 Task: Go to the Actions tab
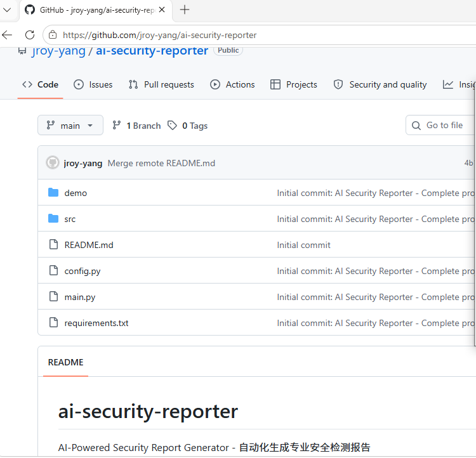pyautogui.click(x=232, y=84)
